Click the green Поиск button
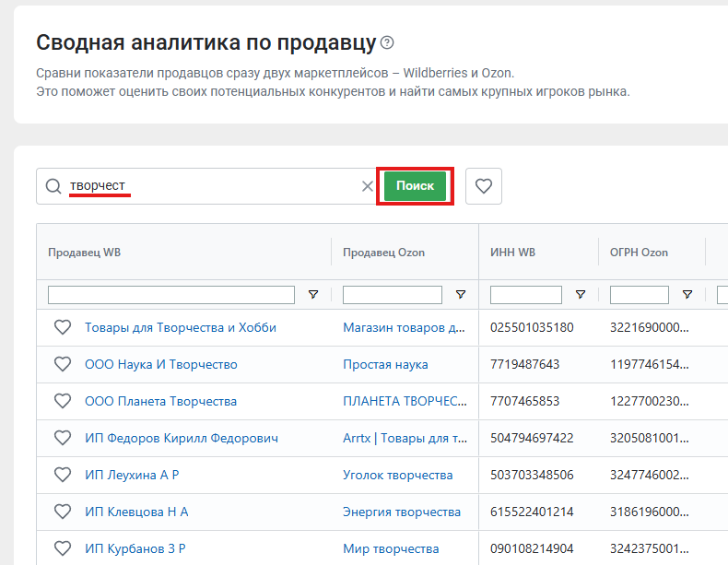 (x=415, y=186)
